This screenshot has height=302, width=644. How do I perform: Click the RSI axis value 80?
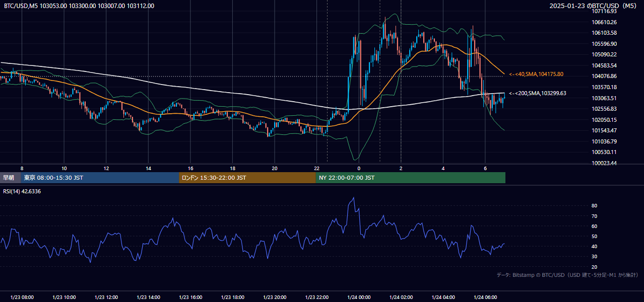point(594,206)
